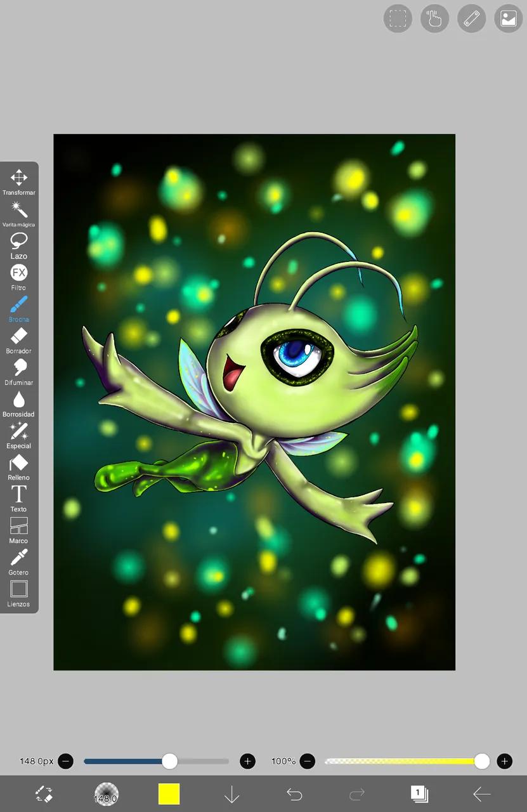This screenshot has height=812, width=527.
Task: Pick the Borrosidad blur tool
Action: pyautogui.click(x=19, y=404)
